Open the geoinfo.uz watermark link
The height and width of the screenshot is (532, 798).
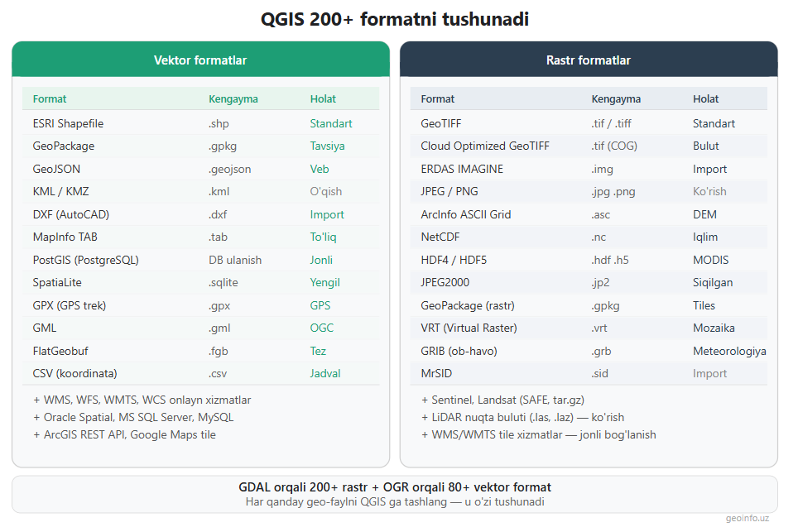point(747,519)
